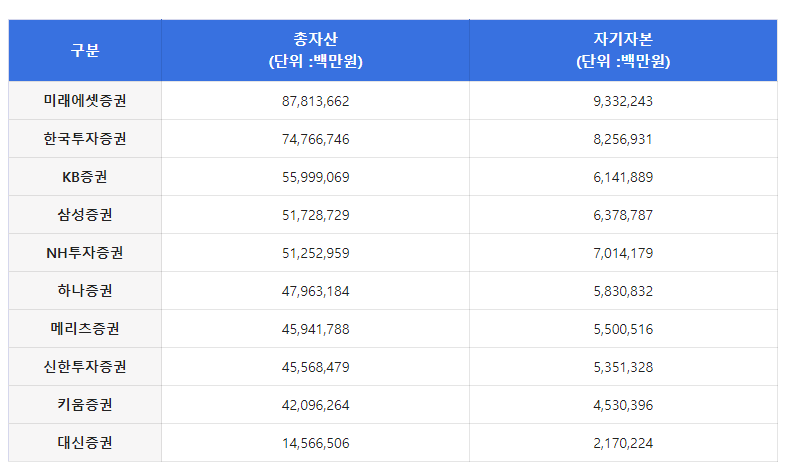Click equity value 6,141,889
This screenshot has height=476, width=793.
click(623, 177)
